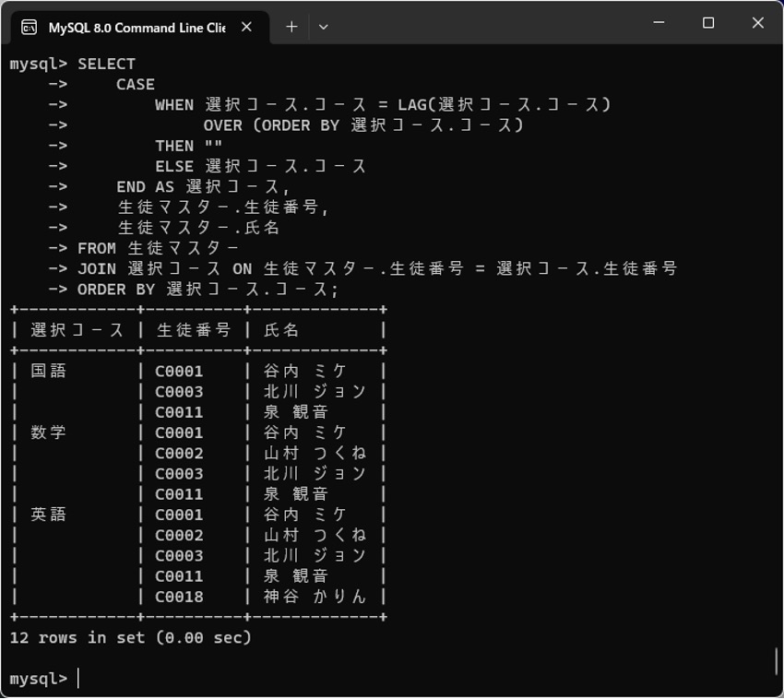Click the JOIN keyword

[x=97, y=269]
